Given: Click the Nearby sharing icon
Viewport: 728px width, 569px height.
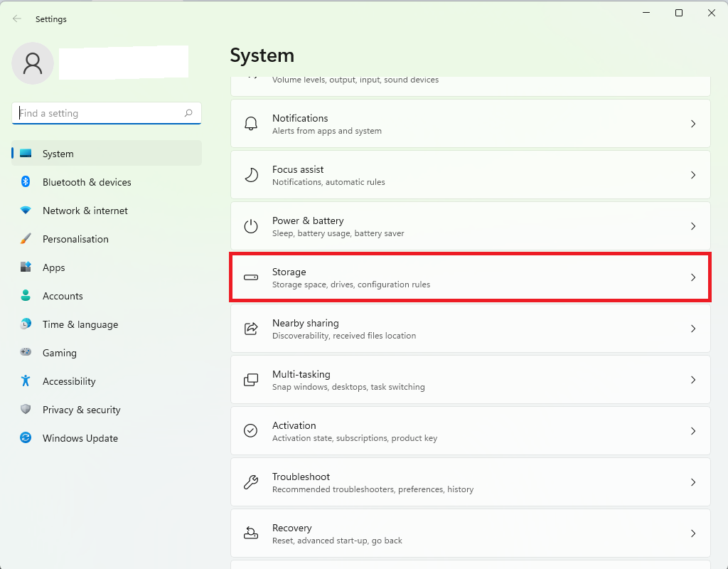Looking at the screenshot, I should [x=251, y=329].
